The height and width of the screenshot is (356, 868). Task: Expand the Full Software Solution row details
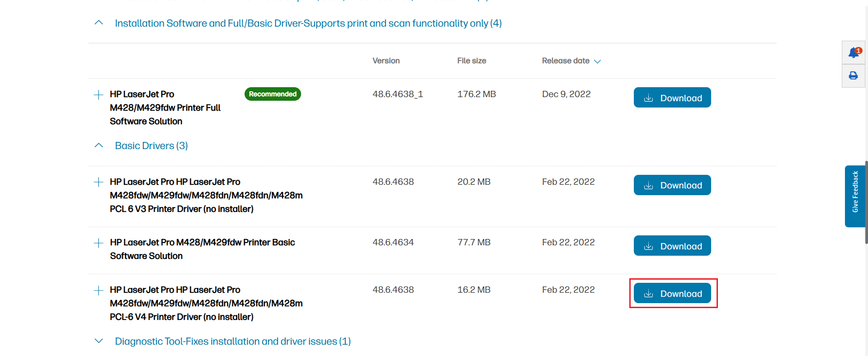click(99, 95)
